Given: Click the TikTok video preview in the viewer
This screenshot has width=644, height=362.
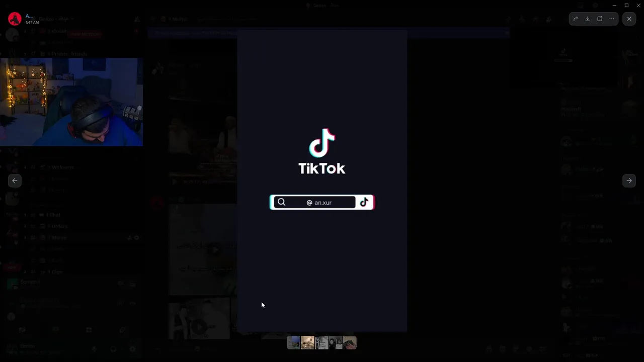Looking at the screenshot, I should [322, 181].
